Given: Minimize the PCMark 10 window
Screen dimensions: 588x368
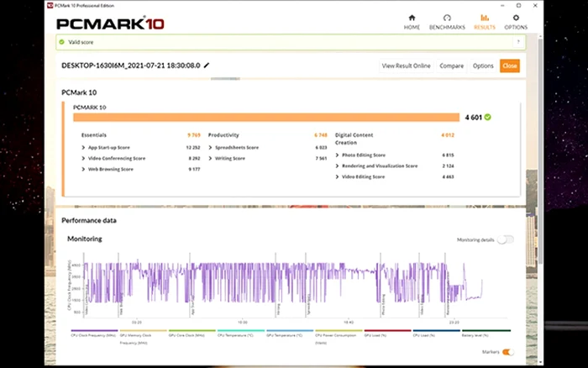Looking at the screenshot, I should coord(502,6).
